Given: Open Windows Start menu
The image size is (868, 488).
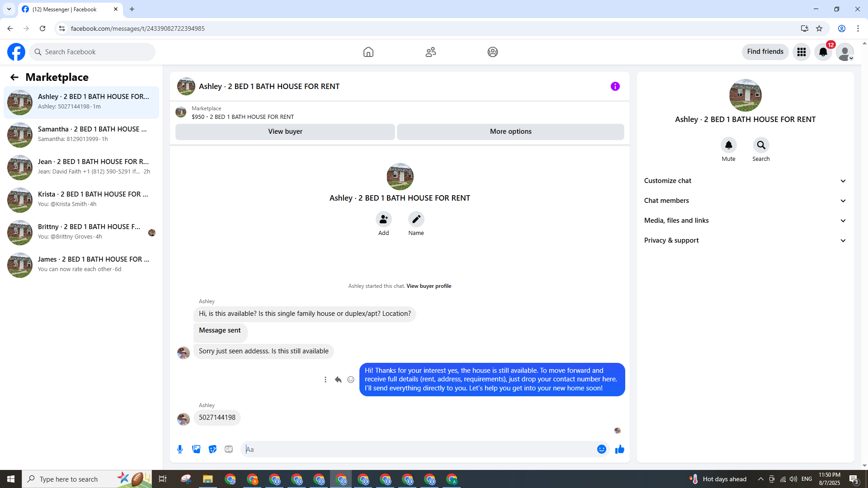Looking at the screenshot, I should pyautogui.click(x=11, y=479).
